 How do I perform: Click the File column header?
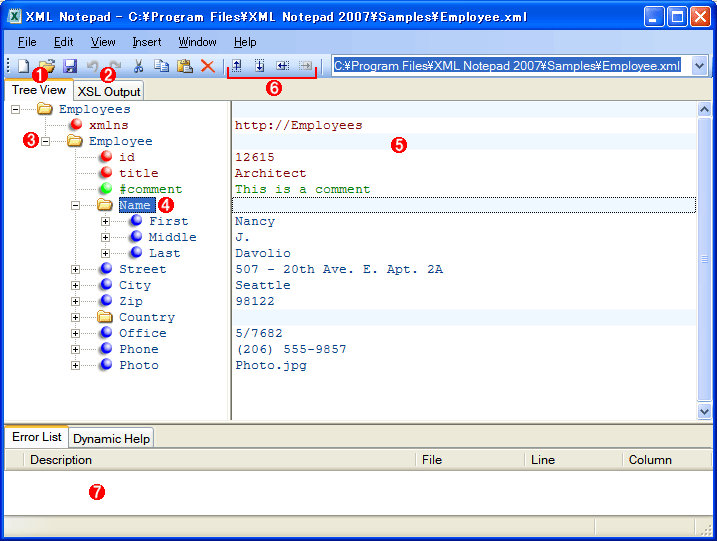432,460
